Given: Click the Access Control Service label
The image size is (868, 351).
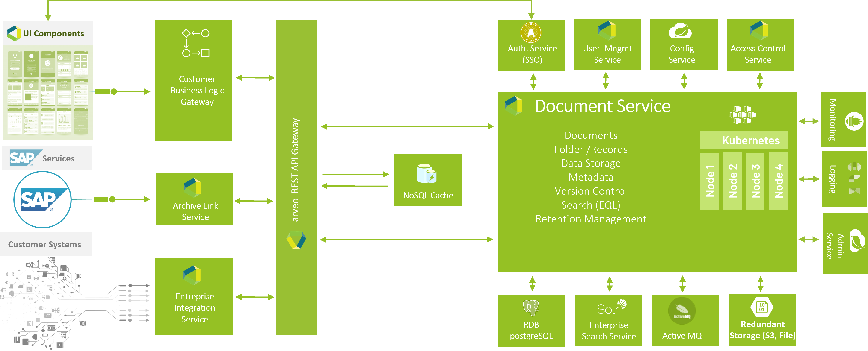Looking at the screenshot, I should pyautogui.click(x=758, y=54).
